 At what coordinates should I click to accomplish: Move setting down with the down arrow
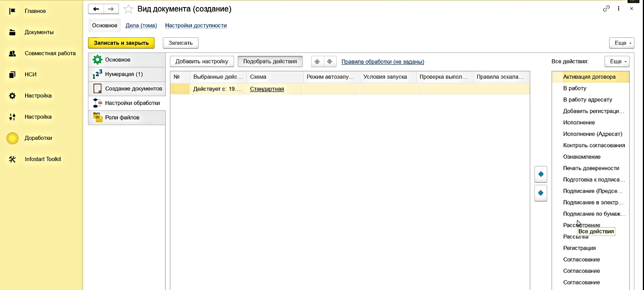(x=330, y=62)
